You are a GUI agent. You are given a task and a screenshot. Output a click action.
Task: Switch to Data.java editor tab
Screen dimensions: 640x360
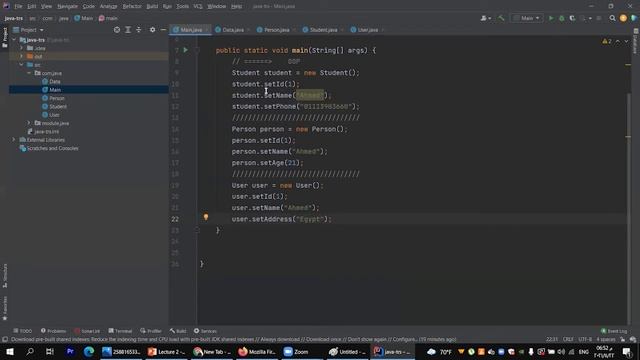click(x=232, y=30)
